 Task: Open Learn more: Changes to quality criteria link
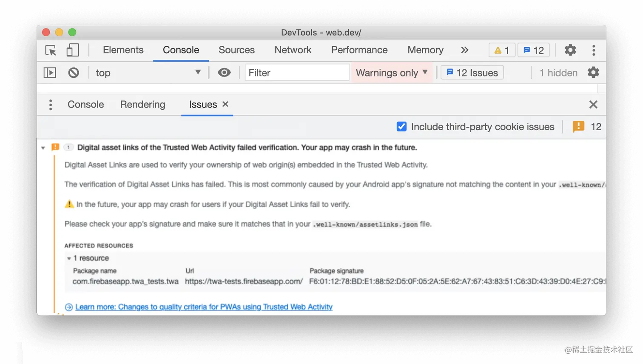[x=204, y=307]
